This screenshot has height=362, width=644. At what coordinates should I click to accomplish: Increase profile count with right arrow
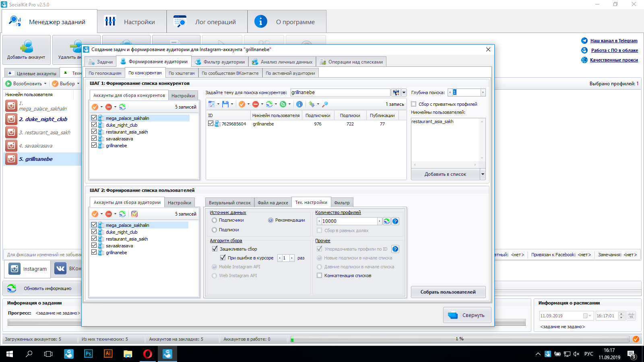[x=379, y=221]
